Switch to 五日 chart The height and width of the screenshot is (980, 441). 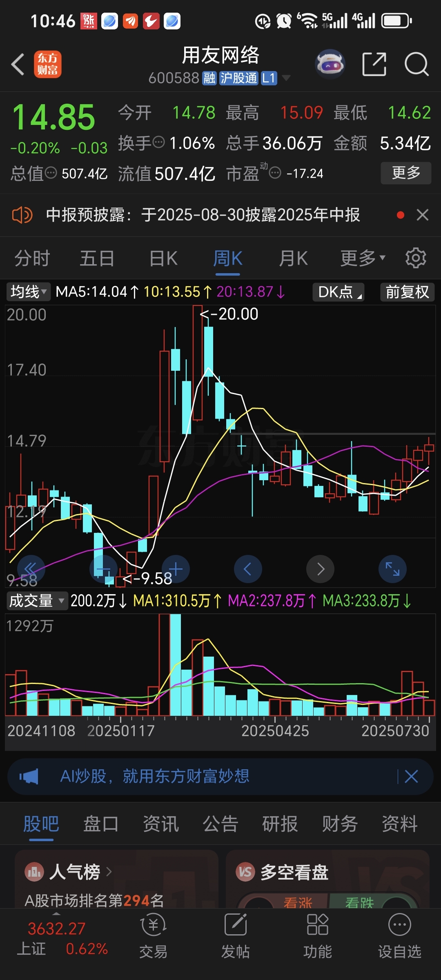[97, 258]
